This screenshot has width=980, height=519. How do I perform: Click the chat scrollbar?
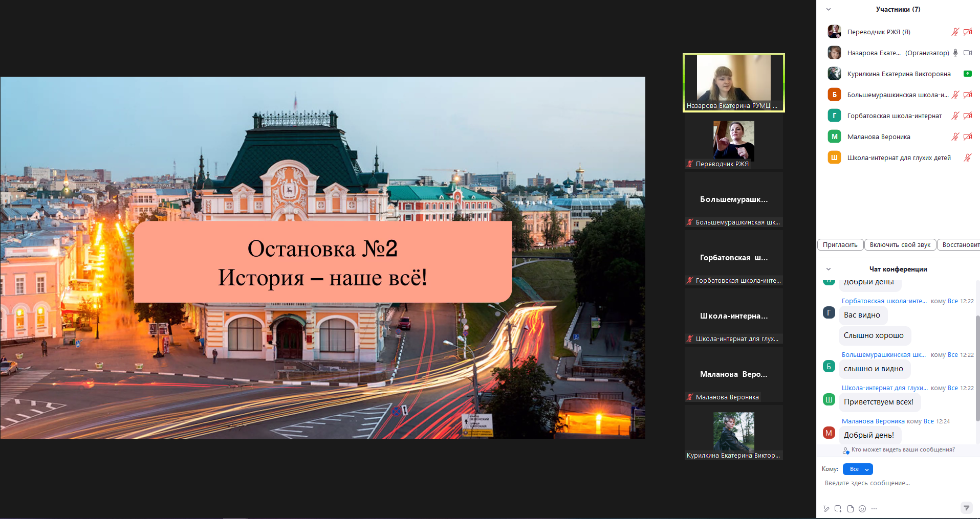click(x=977, y=368)
